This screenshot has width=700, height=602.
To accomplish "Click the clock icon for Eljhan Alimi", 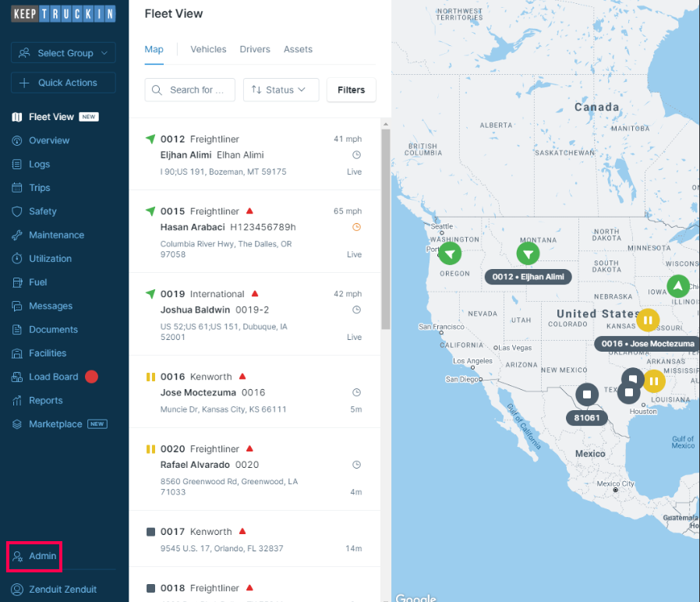I will tap(357, 155).
